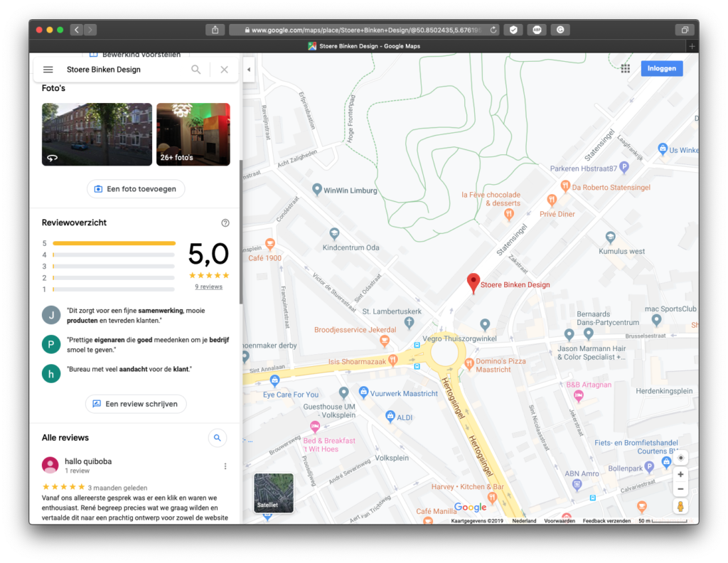Switch to Satelliet view thumbnail

click(274, 493)
